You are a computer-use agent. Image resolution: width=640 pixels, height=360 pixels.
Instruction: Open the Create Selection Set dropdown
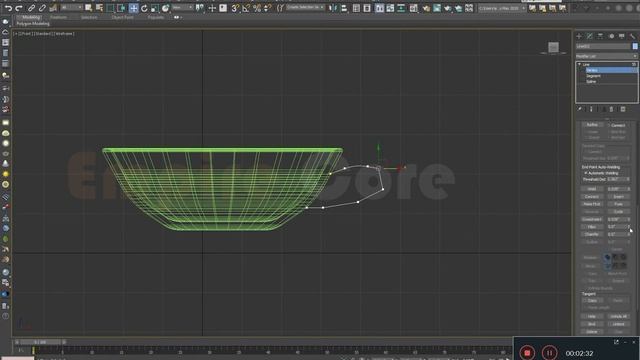pyautogui.click(x=305, y=8)
